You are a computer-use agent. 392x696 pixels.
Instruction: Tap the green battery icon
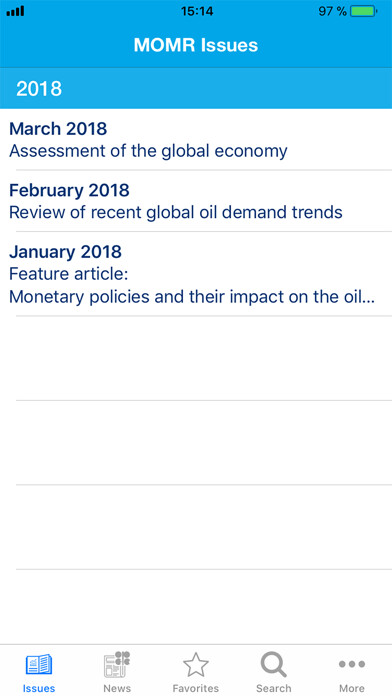coord(364,12)
